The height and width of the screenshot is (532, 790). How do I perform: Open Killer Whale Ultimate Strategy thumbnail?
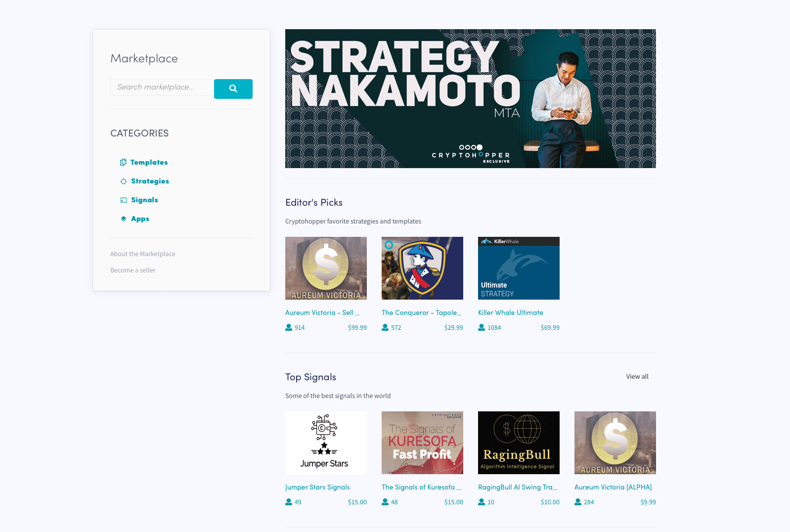519,268
